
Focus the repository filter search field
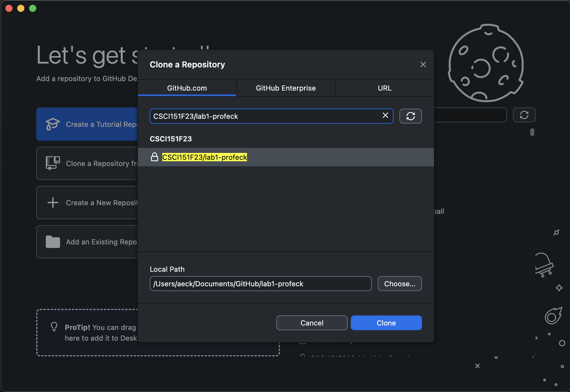264,116
